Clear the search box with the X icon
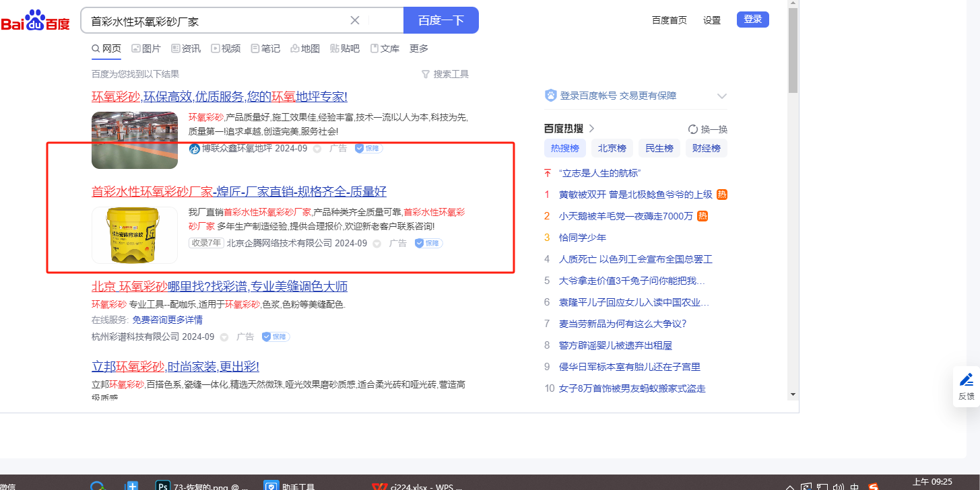The width and height of the screenshot is (980, 490). point(355,20)
